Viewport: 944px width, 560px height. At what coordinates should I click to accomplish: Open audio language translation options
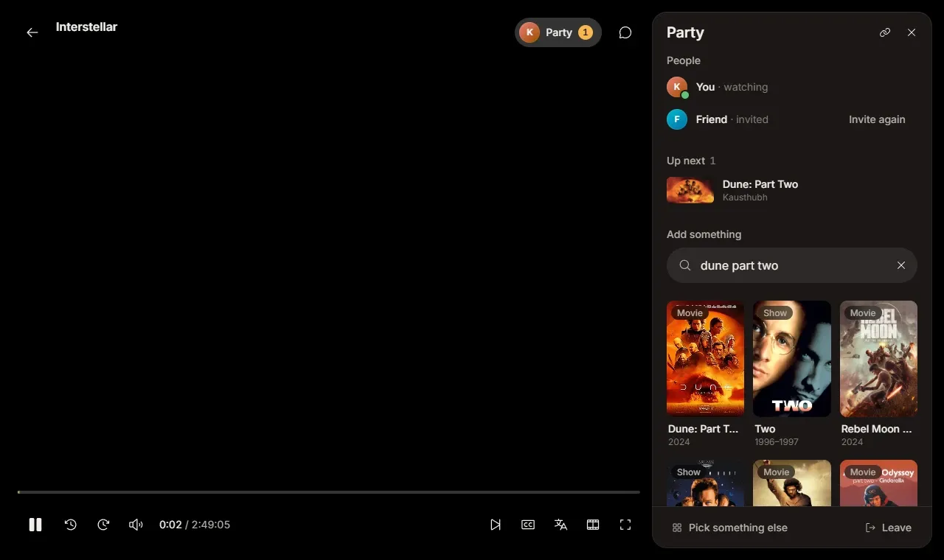(560, 525)
